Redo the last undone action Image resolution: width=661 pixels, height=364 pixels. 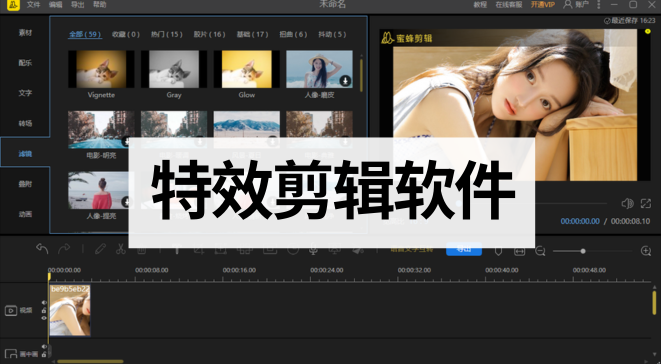[x=64, y=248]
